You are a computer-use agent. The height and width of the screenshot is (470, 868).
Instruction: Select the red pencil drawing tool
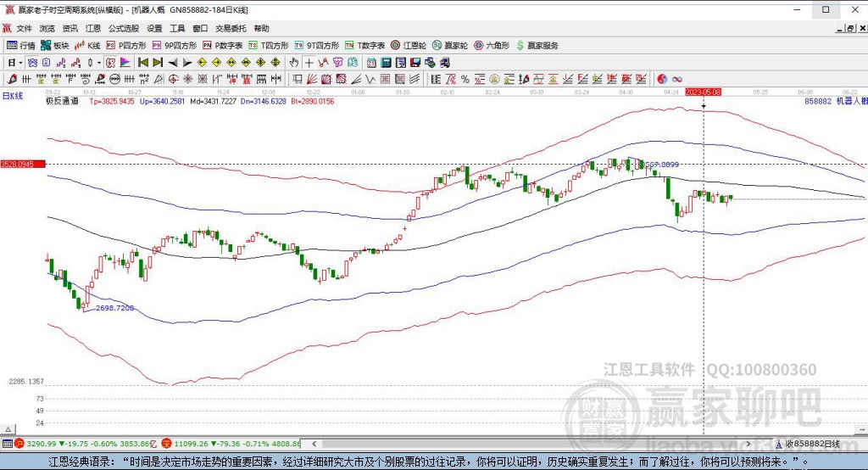pyautogui.click(x=12, y=79)
